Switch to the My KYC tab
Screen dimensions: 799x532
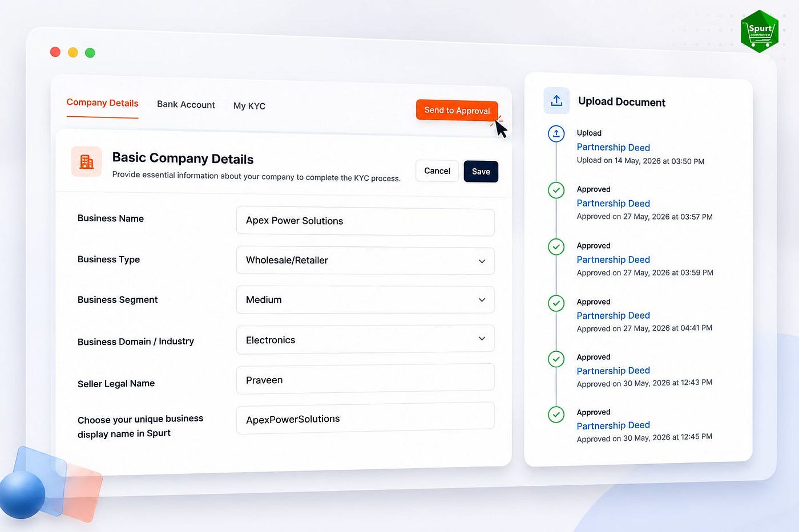coord(249,105)
